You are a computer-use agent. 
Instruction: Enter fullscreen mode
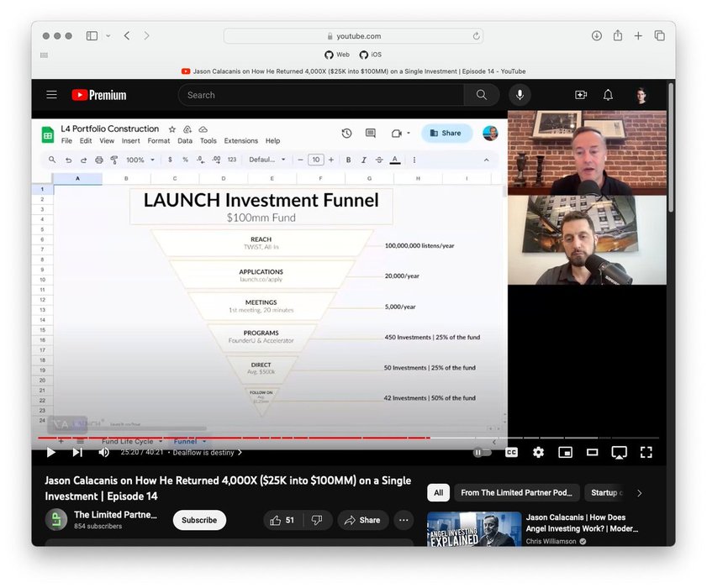(646, 452)
